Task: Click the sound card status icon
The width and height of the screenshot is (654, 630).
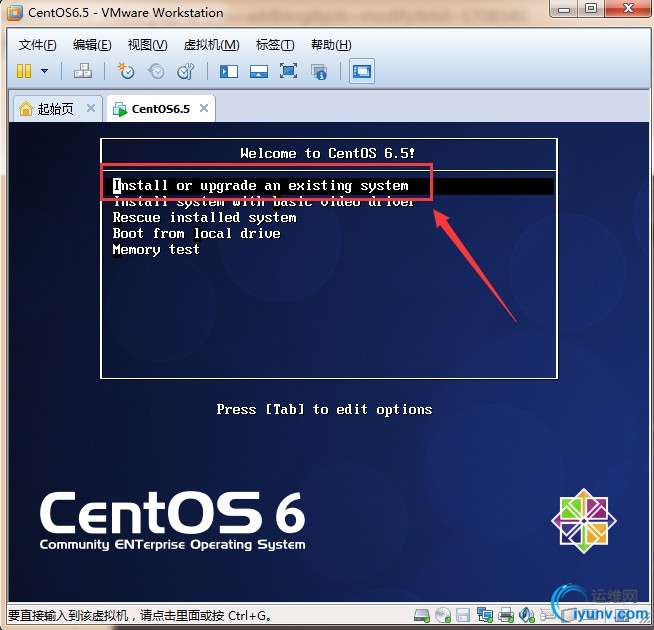Action: (526, 615)
